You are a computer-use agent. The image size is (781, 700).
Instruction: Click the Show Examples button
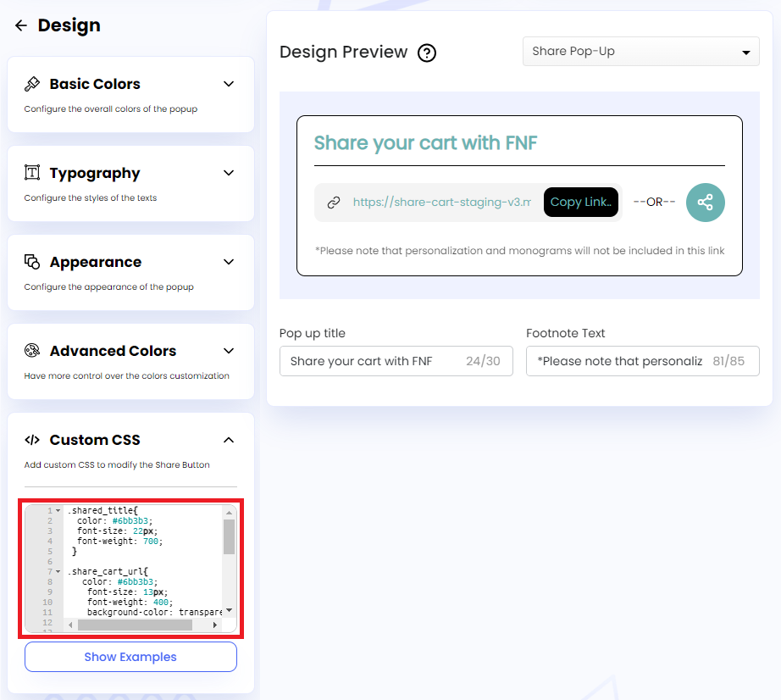click(x=130, y=657)
